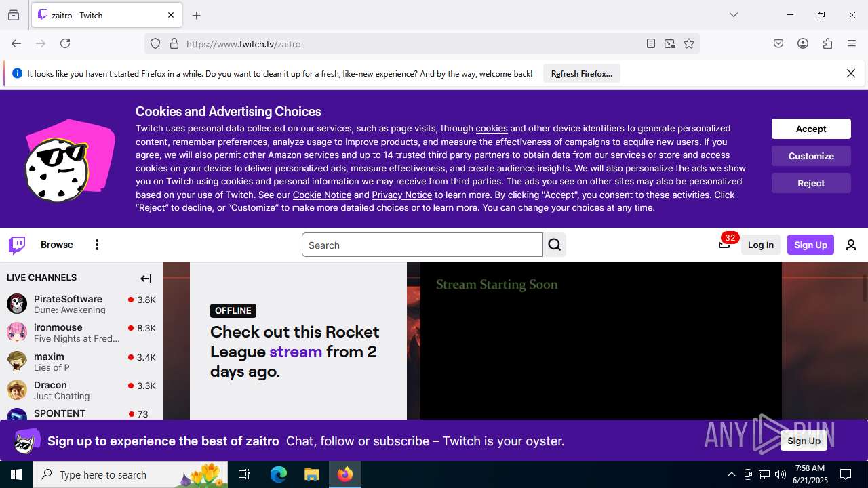Image resolution: width=868 pixels, height=488 pixels.
Task: Select the SPONTENT channel row
Action: click(x=81, y=413)
